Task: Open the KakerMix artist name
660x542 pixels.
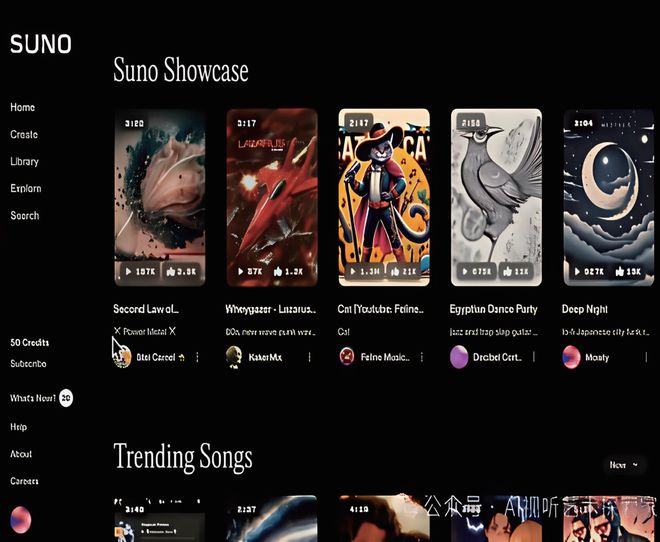Action: pyautogui.click(x=265, y=357)
